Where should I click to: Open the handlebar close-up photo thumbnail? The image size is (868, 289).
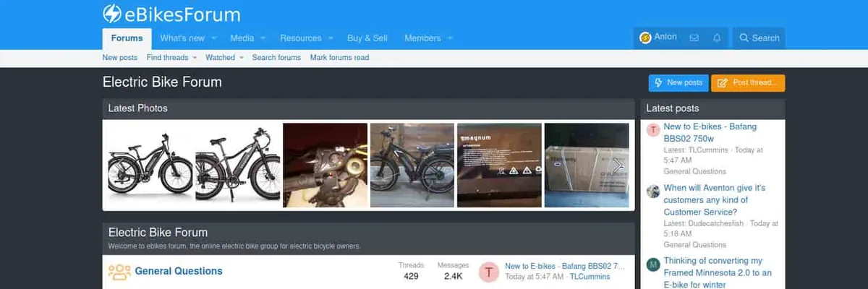(x=325, y=165)
